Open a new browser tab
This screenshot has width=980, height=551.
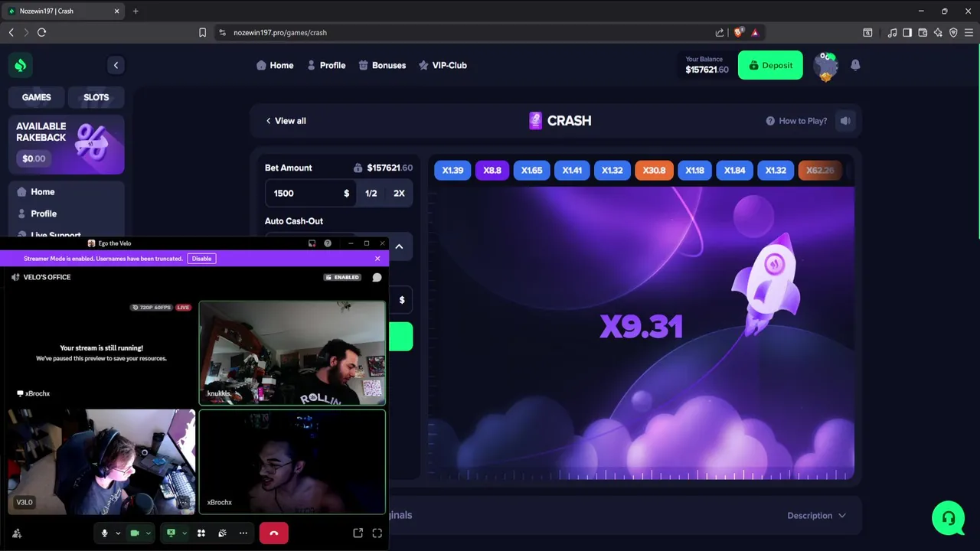136,11
